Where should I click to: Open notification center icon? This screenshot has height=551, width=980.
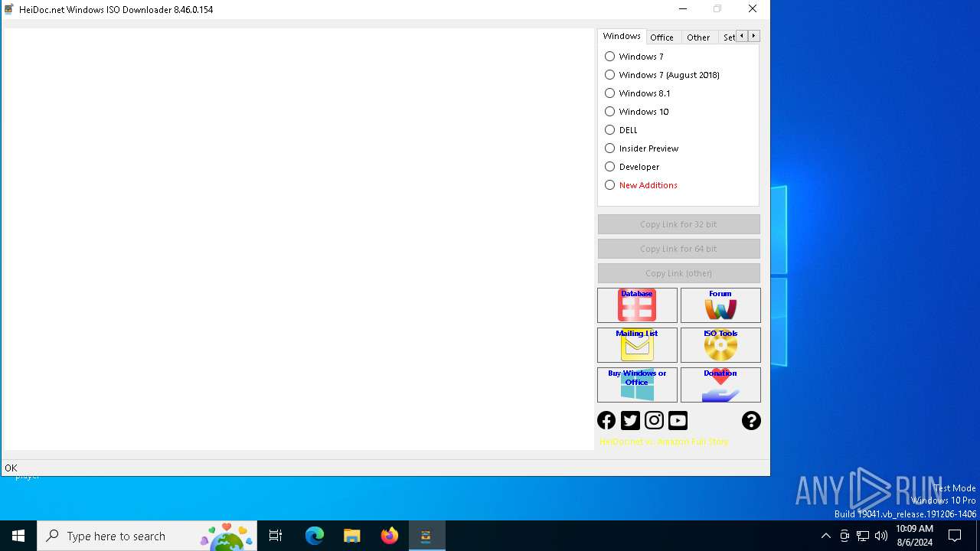pos(955,536)
